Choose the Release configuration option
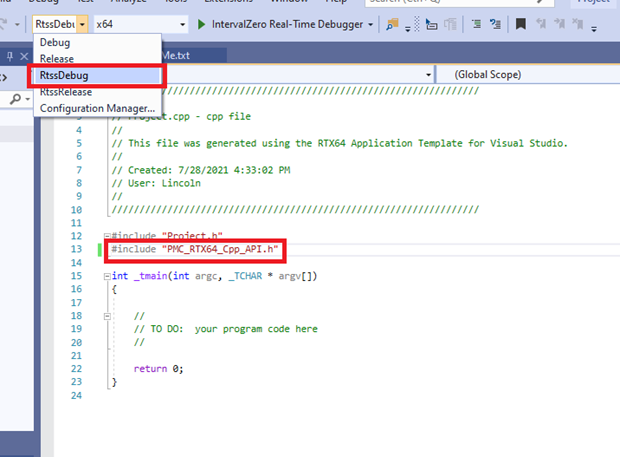 click(x=56, y=59)
